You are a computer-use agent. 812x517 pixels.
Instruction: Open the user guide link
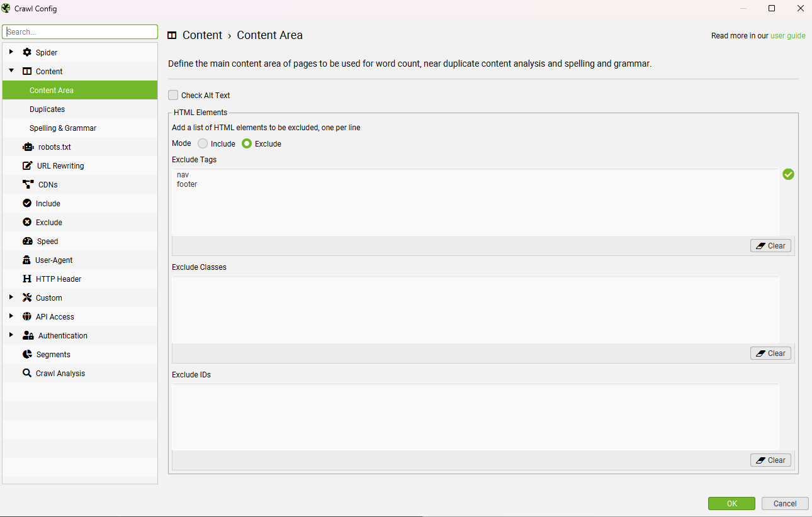[787, 36]
